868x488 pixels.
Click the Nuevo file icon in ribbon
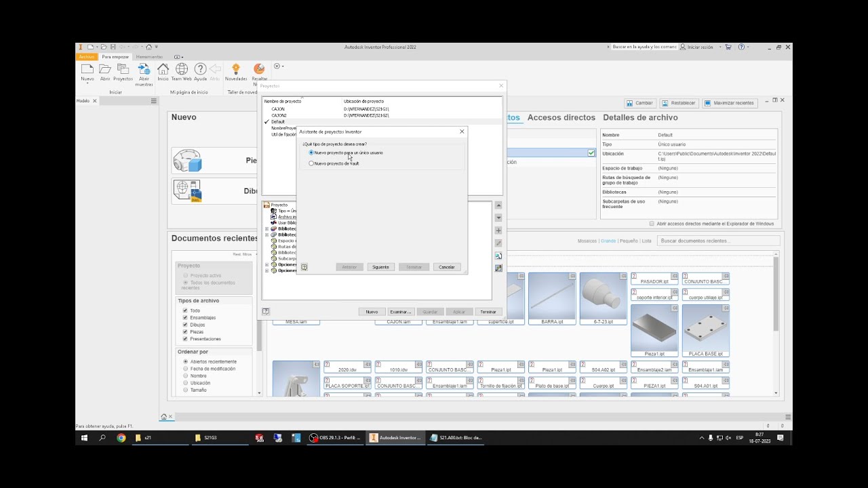87,69
